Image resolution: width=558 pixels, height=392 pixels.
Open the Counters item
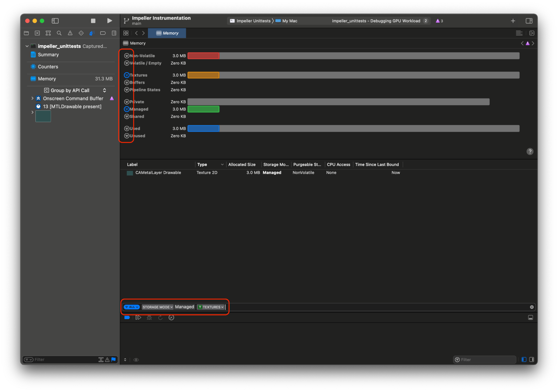point(48,66)
